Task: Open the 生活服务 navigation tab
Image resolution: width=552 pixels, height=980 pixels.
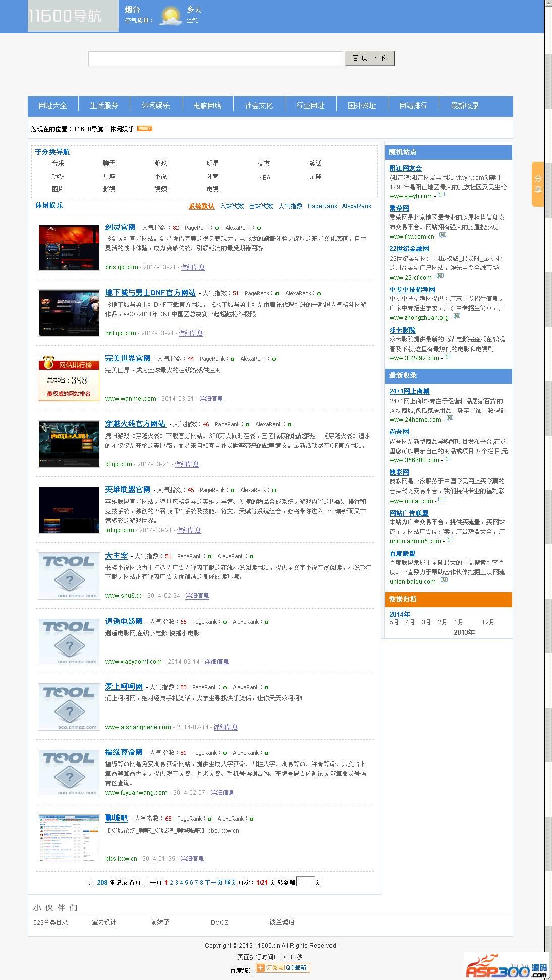Action: [104, 106]
